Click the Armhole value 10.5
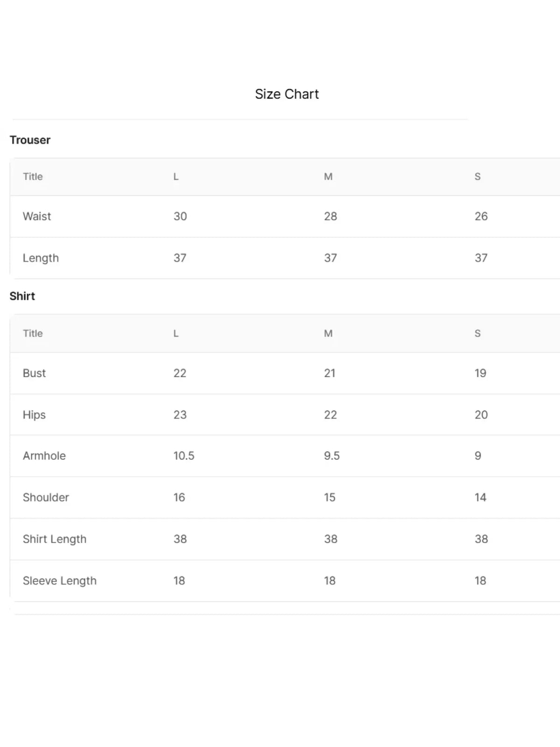Viewport: 560px width, 747px height. [184, 456]
